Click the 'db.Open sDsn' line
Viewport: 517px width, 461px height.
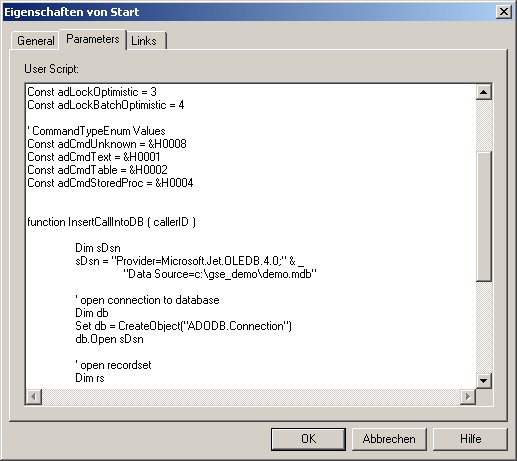point(110,339)
